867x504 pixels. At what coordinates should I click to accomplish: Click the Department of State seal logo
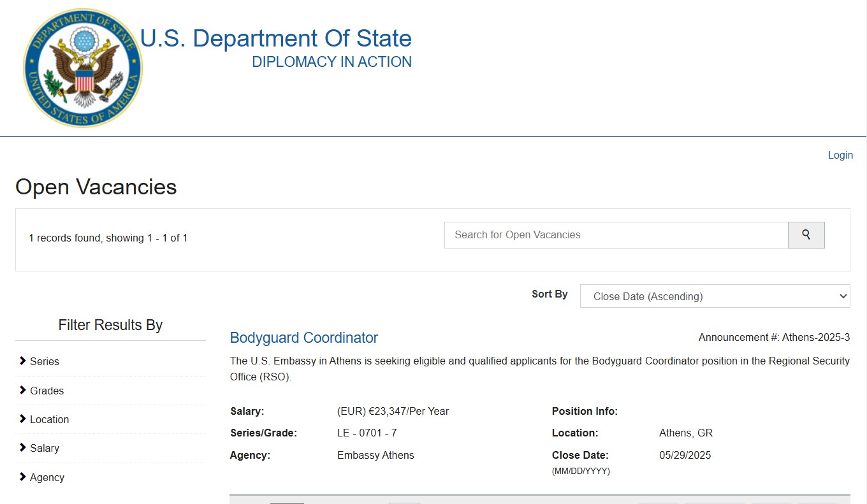82,68
